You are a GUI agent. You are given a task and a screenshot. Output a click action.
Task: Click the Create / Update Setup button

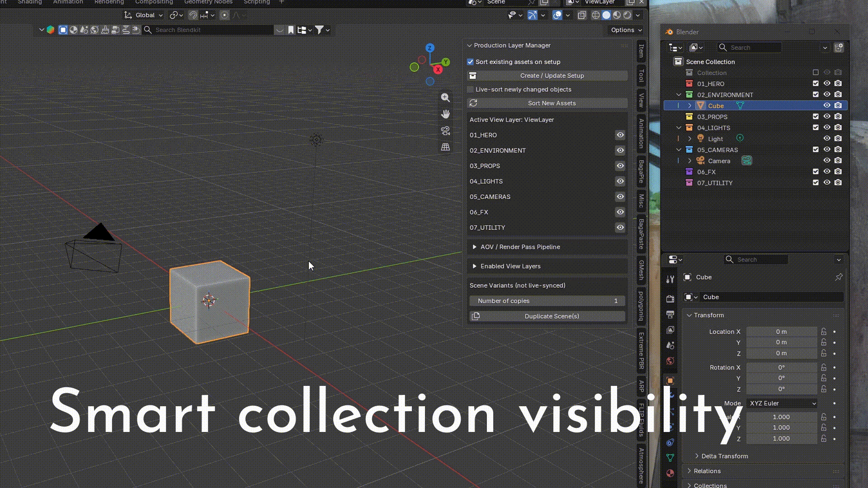coord(547,75)
